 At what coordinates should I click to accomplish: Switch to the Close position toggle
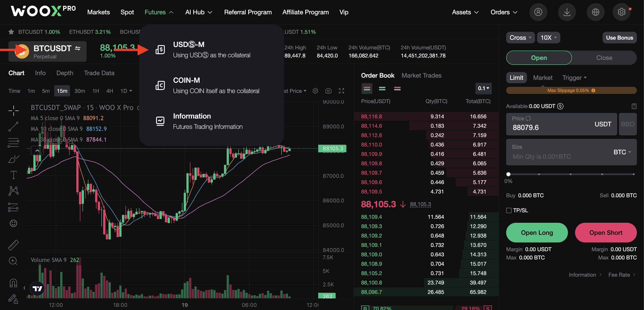pos(604,58)
